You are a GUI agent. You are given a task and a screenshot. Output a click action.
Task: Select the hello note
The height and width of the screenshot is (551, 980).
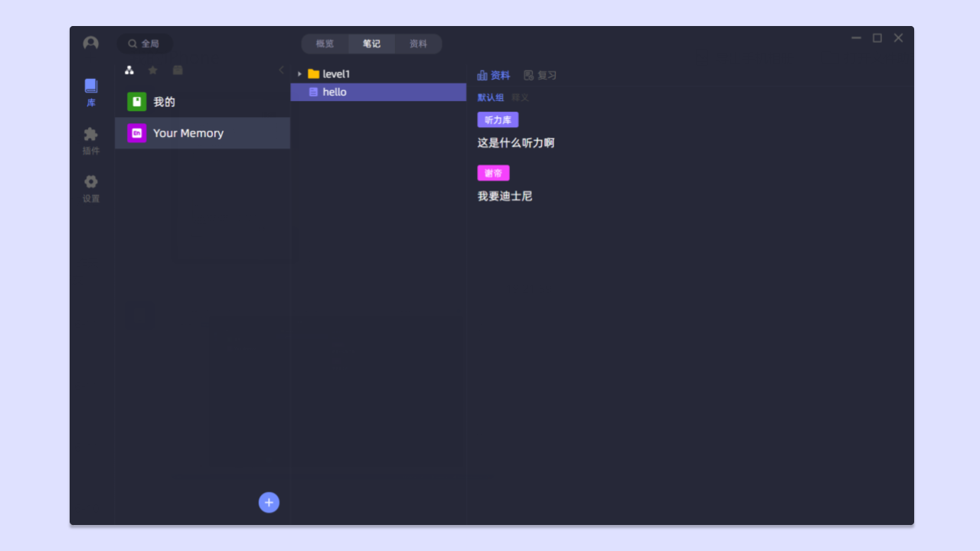pyautogui.click(x=335, y=92)
